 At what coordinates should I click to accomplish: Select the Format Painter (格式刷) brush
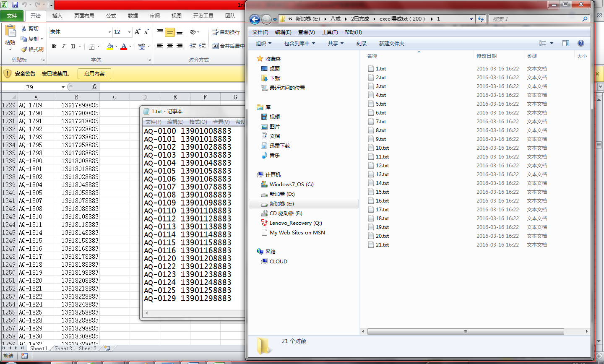[x=24, y=49]
